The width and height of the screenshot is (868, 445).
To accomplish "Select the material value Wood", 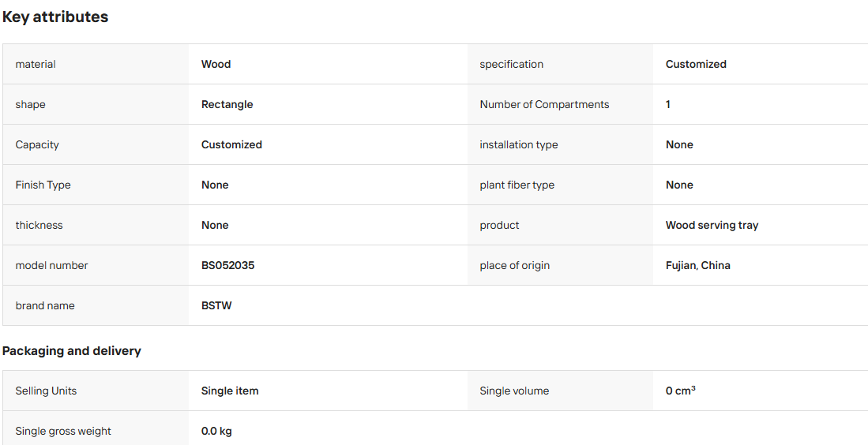I will [216, 64].
